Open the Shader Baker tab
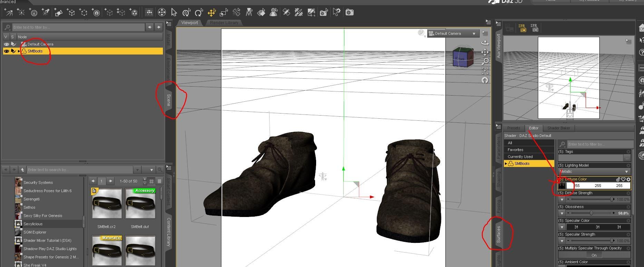The height and width of the screenshot is (267, 644). (x=558, y=128)
